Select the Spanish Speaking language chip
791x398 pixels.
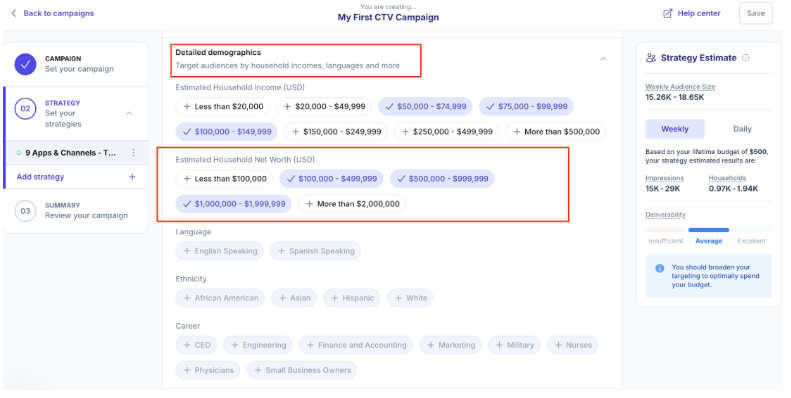coord(315,251)
